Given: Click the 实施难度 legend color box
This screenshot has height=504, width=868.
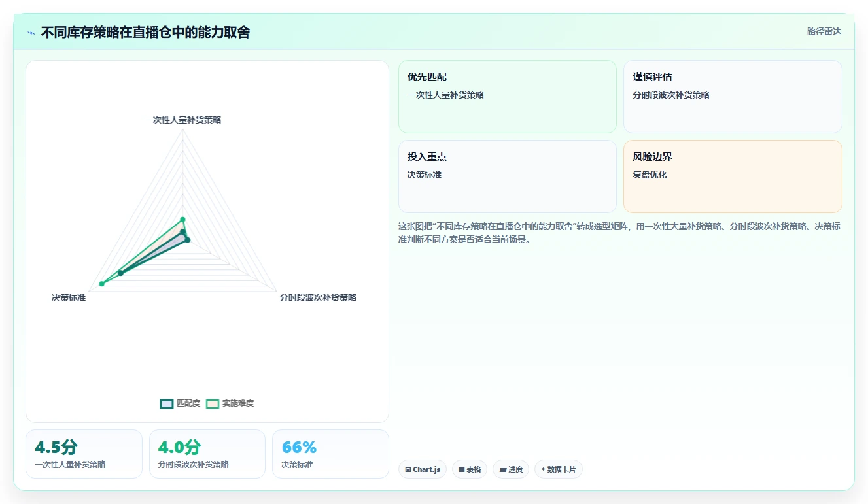Looking at the screenshot, I should tap(213, 403).
